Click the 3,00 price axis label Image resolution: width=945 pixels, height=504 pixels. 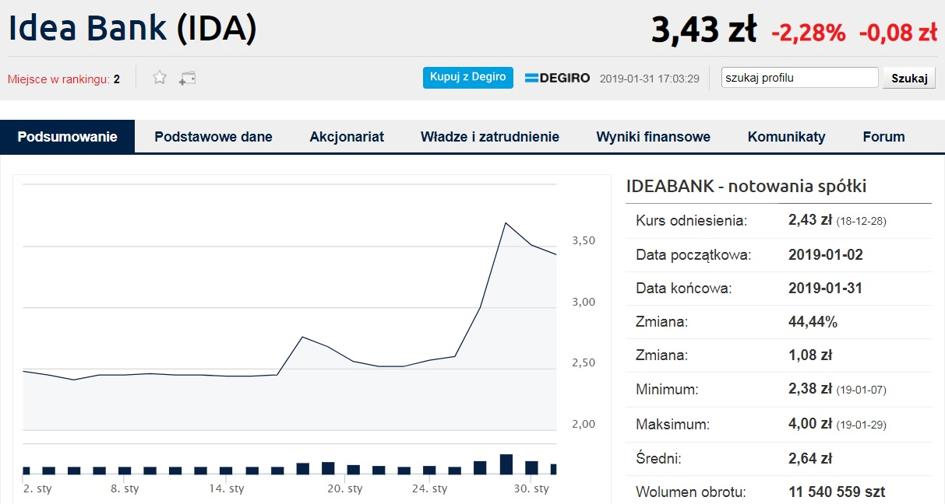(x=583, y=302)
